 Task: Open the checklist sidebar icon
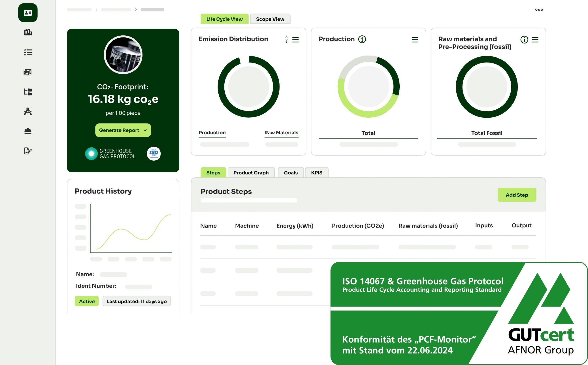pos(28,52)
